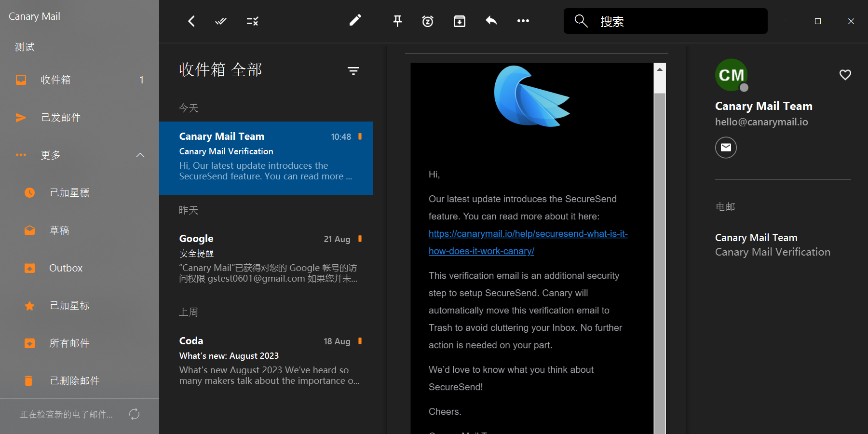The width and height of the screenshot is (868, 434).
Task: Open the 已删除邮件 trash folder
Action: click(x=80, y=380)
